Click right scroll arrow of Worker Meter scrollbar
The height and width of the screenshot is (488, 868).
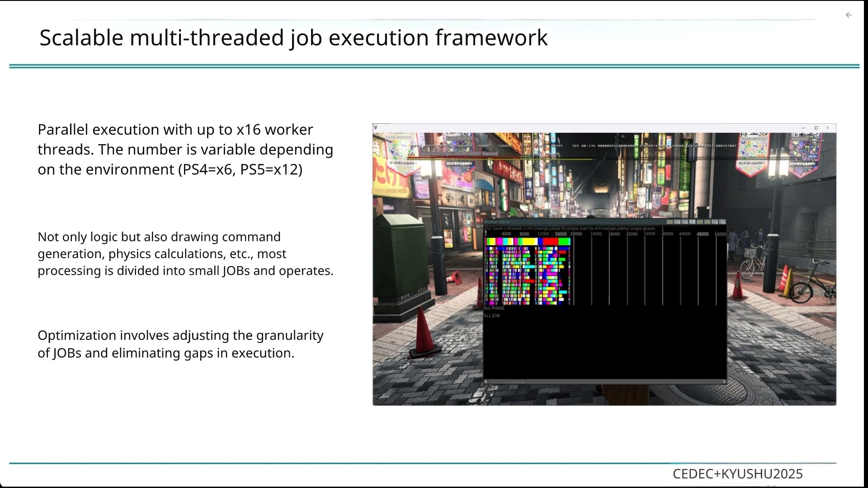tap(724, 382)
